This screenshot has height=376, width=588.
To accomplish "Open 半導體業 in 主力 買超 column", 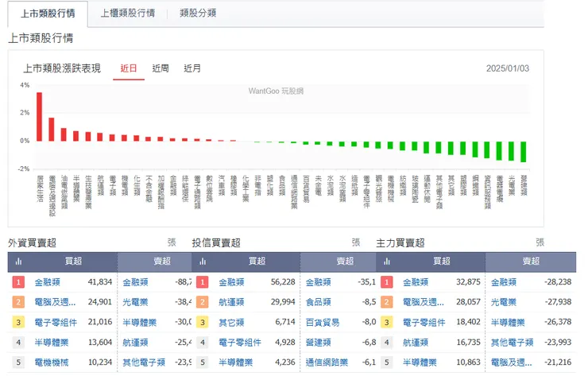I will click(420, 362).
